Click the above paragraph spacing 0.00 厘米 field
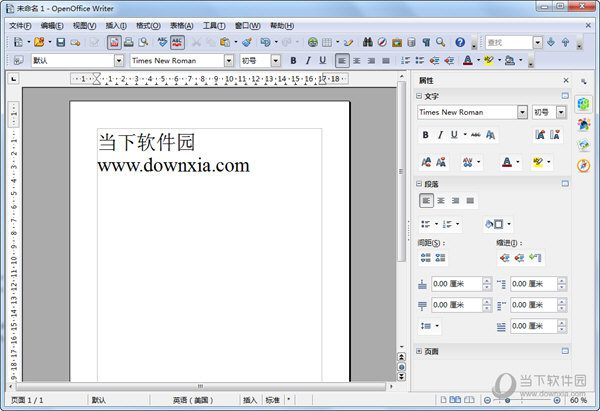 [x=457, y=284]
